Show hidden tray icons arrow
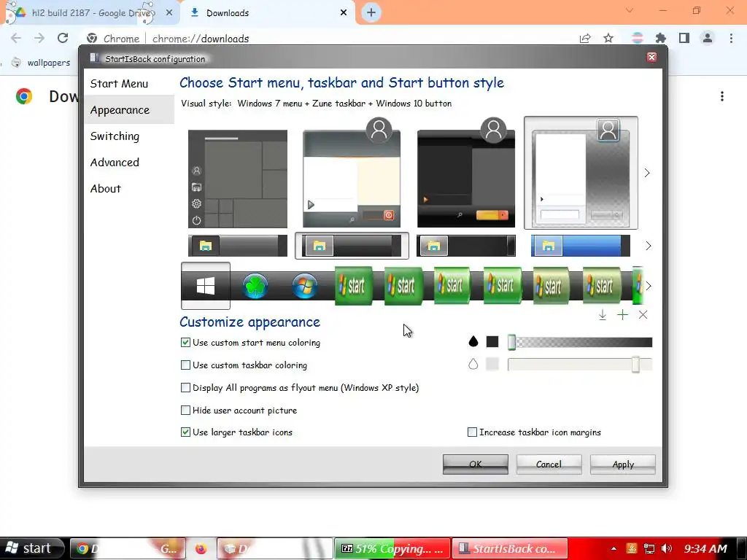This screenshot has width=747, height=560. click(614, 548)
